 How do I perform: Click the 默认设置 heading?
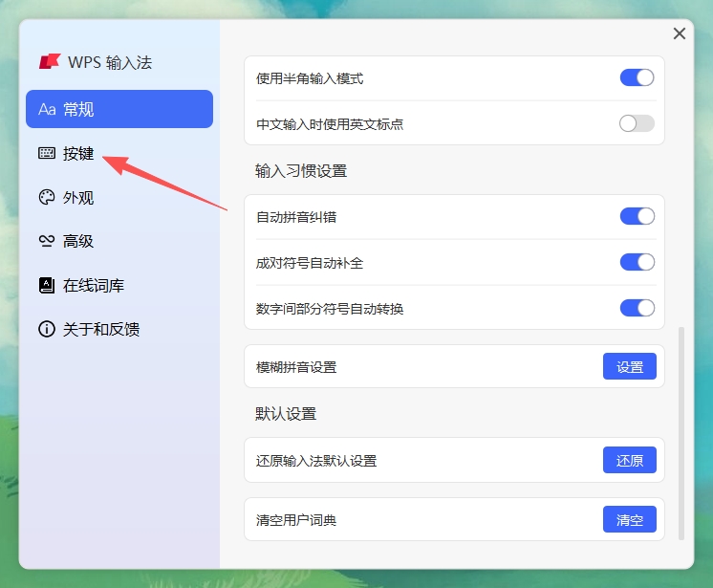click(x=286, y=414)
